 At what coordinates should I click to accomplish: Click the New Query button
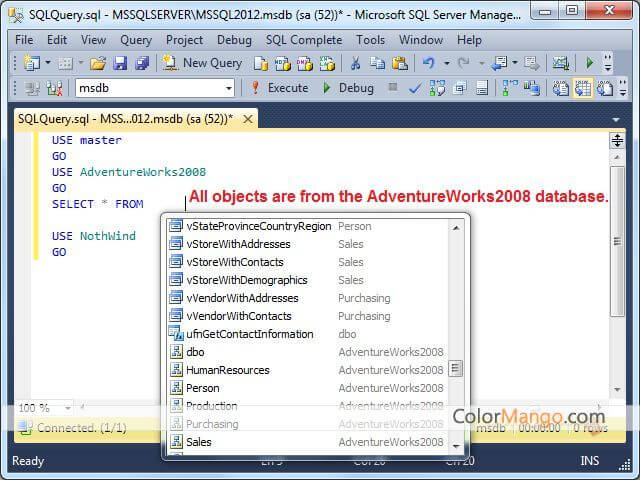202,63
